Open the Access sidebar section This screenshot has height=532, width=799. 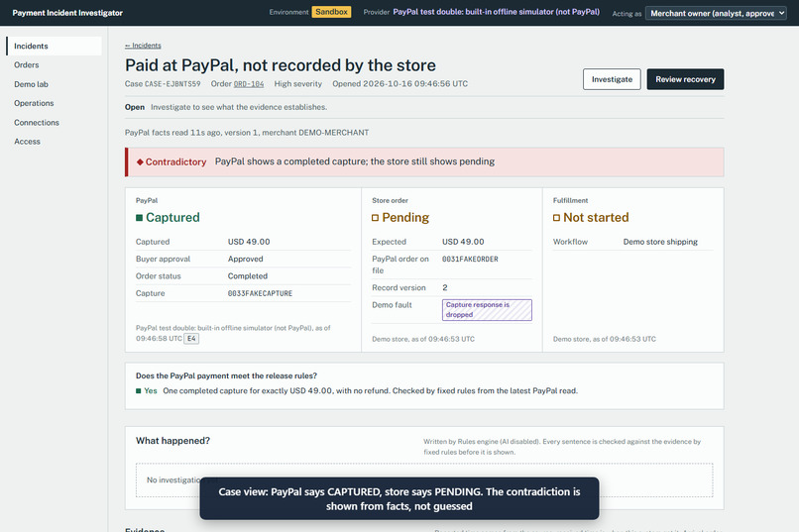pos(27,141)
